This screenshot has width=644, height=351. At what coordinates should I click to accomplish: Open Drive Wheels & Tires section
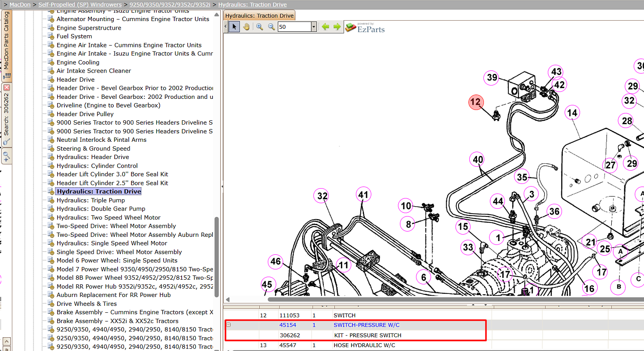click(87, 304)
